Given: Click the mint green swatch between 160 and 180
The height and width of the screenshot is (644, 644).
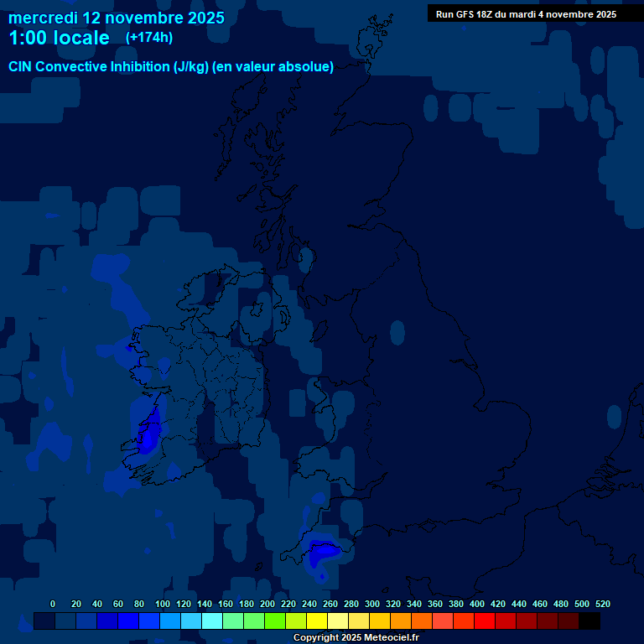Looking at the screenshot, I should click(x=233, y=621).
